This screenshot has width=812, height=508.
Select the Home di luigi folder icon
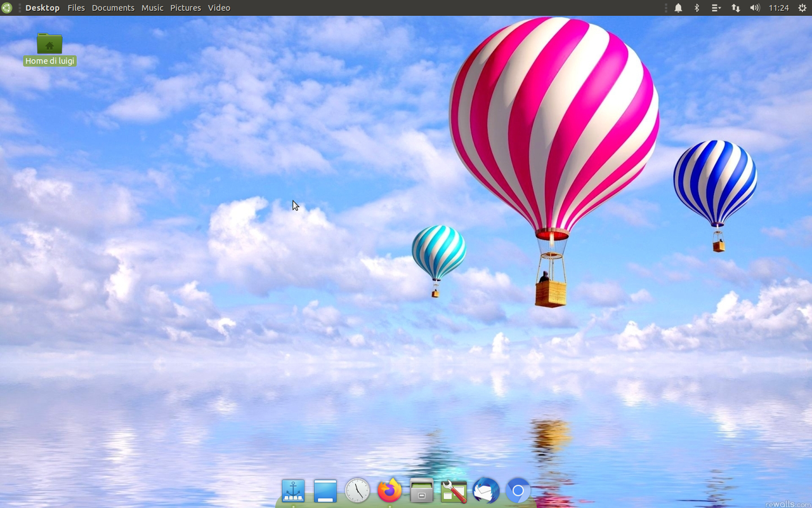49,43
